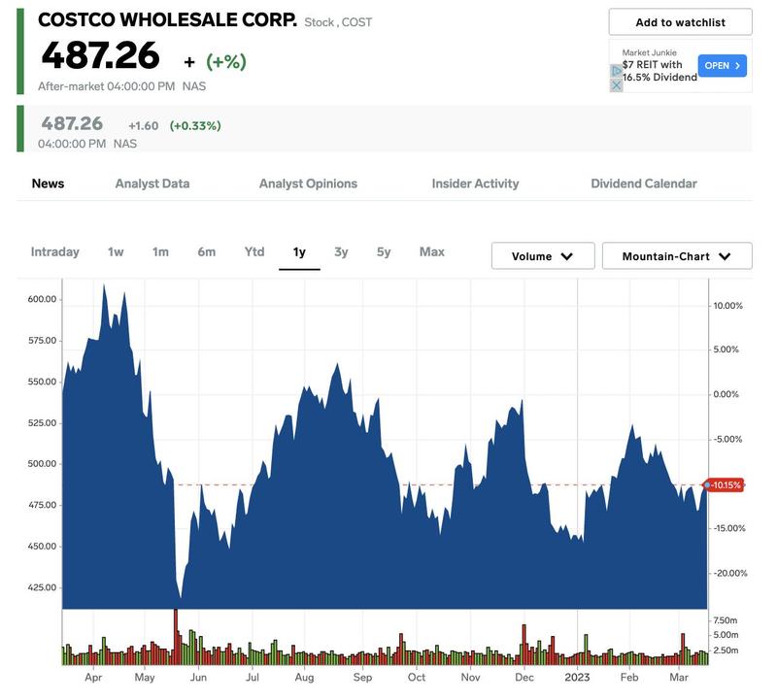Click the 2023 x-axis label

[x=577, y=678]
